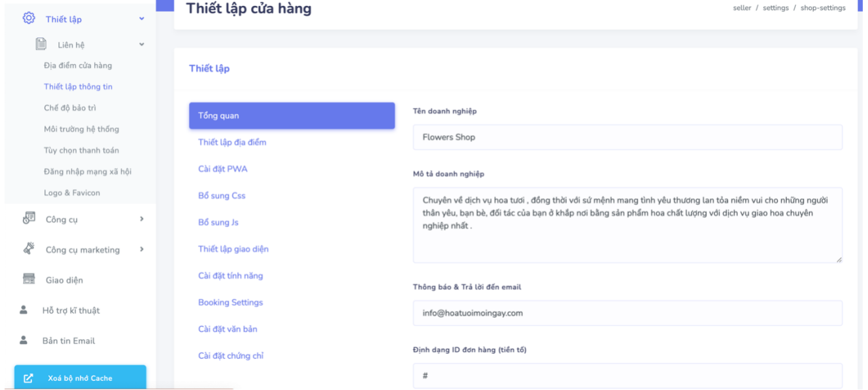Click the Liên hệ document icon

coord(41,44)
